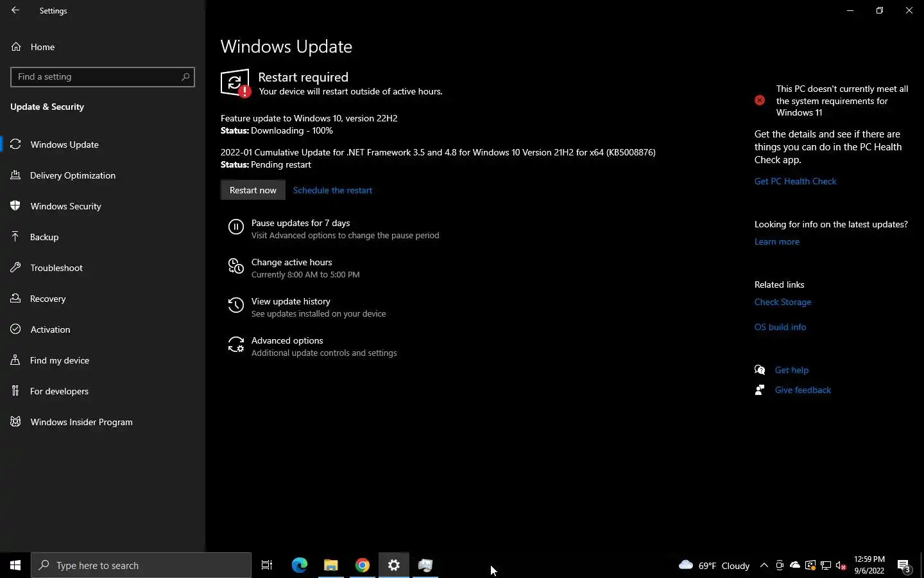Click the KB5008876 cumulative update text
Viewport: 924px width, 578px height.
point(438,152)
